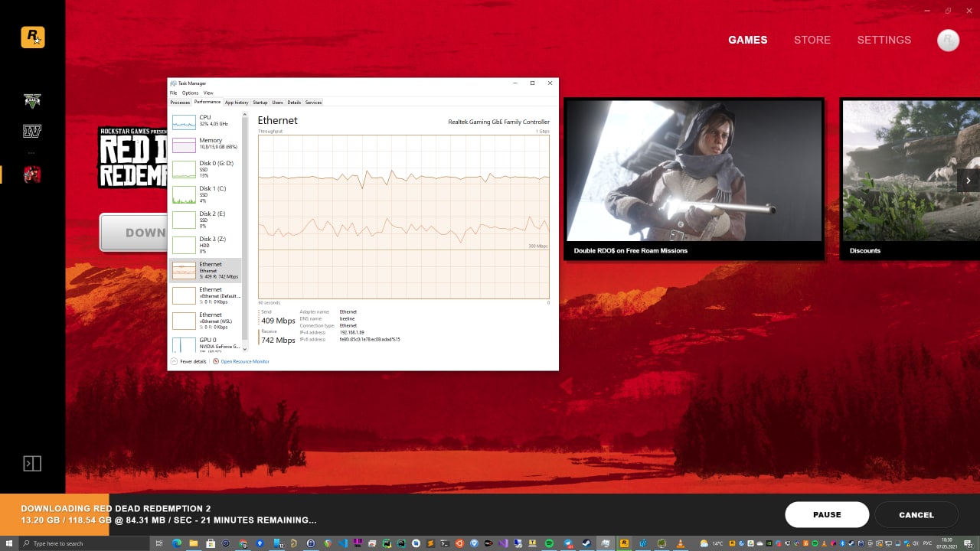Open the clock showing 18:30
This screenshot has height=551, width=980.
947,543
